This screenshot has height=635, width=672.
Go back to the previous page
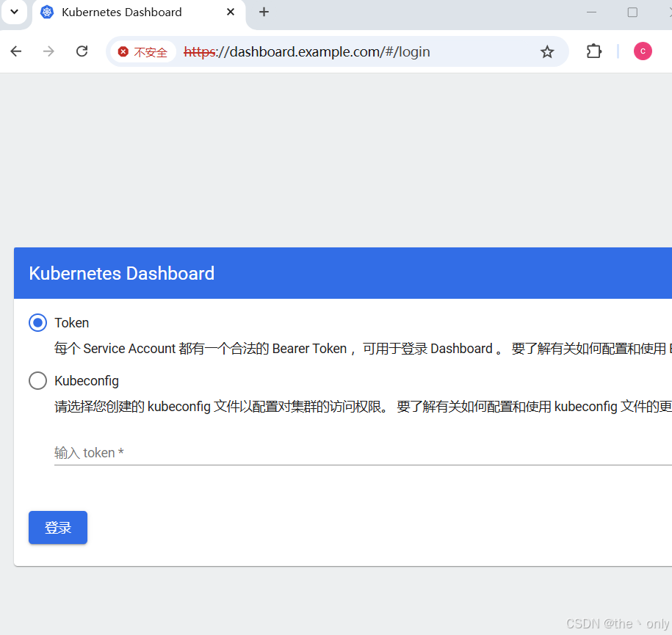(16, 51)
